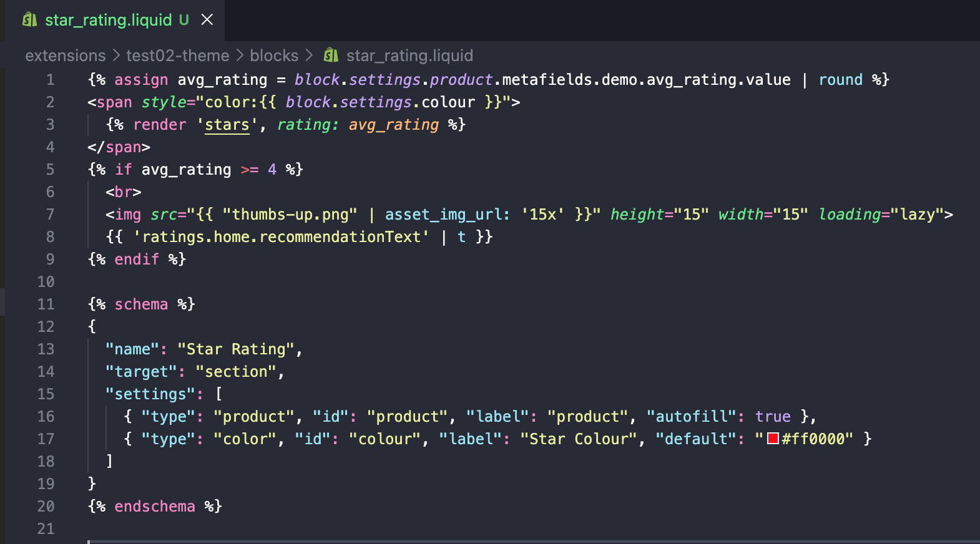Select the star_rating.liquid tab title
Viewport: 980px width, 544px height.
pyautogui.click(x=108, y=20)
